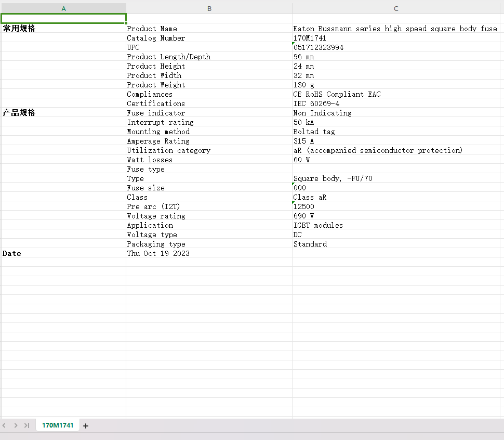Screen dimensions: 504x440
Task: Select column C header
Action: point(396,9)
